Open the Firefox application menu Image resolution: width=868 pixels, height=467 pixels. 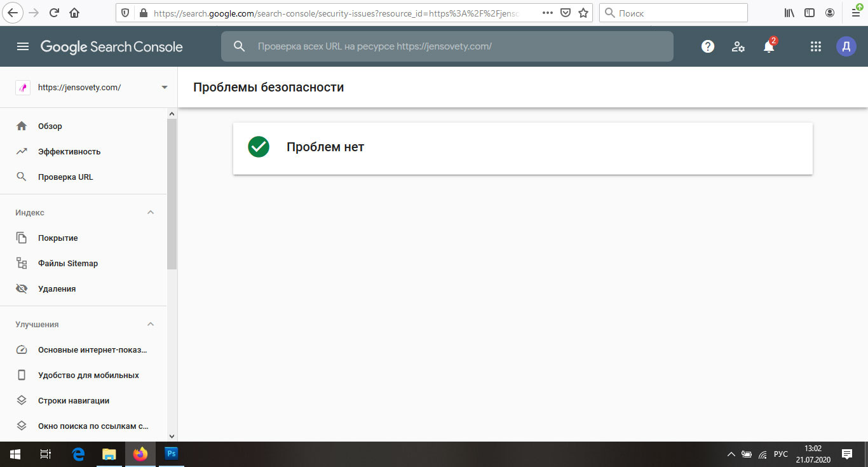[855, 13]
